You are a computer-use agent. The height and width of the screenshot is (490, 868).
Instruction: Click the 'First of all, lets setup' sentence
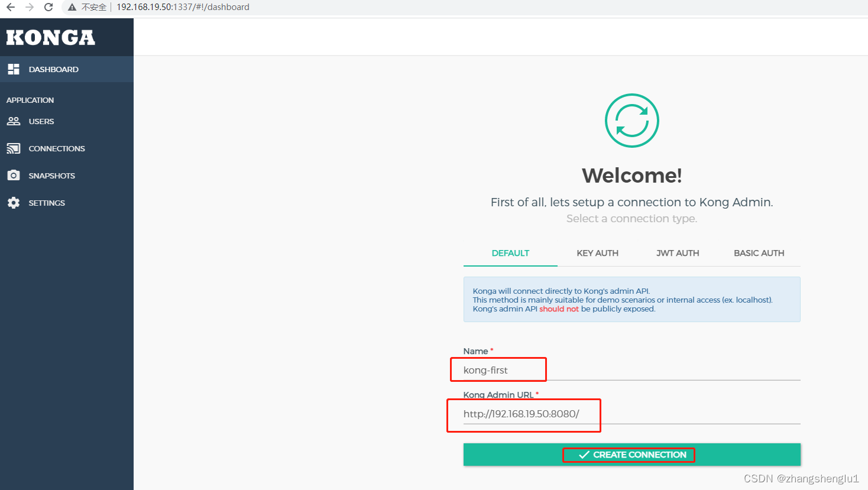[x=632, y=202]
